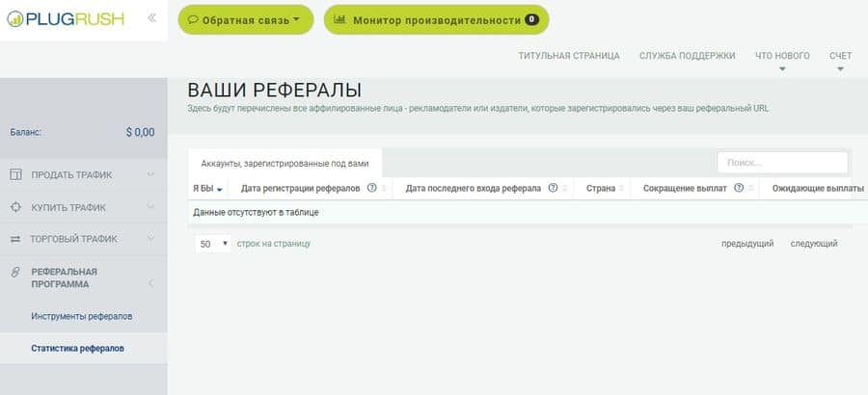Click the arrow below Счет
Screen dimensions: 868x395
(x=840, y=69)
